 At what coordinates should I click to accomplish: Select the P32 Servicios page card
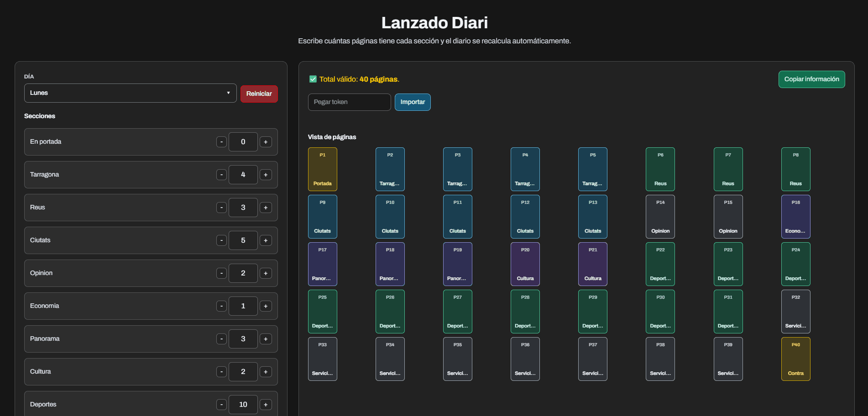tap(796, 312)
